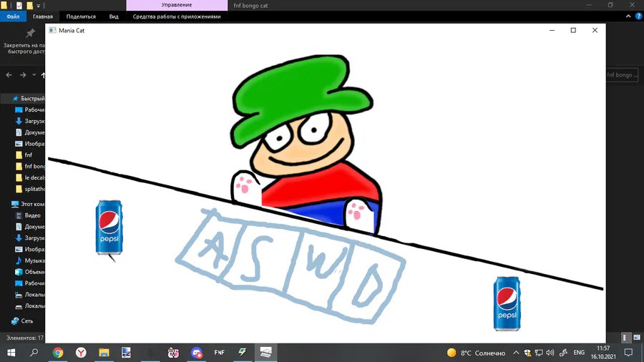Open the recent locations dropdown chevron
Image resolution: width=644 pixels, height=362 pixels.
pyautogui.click(x=34, y=74)
